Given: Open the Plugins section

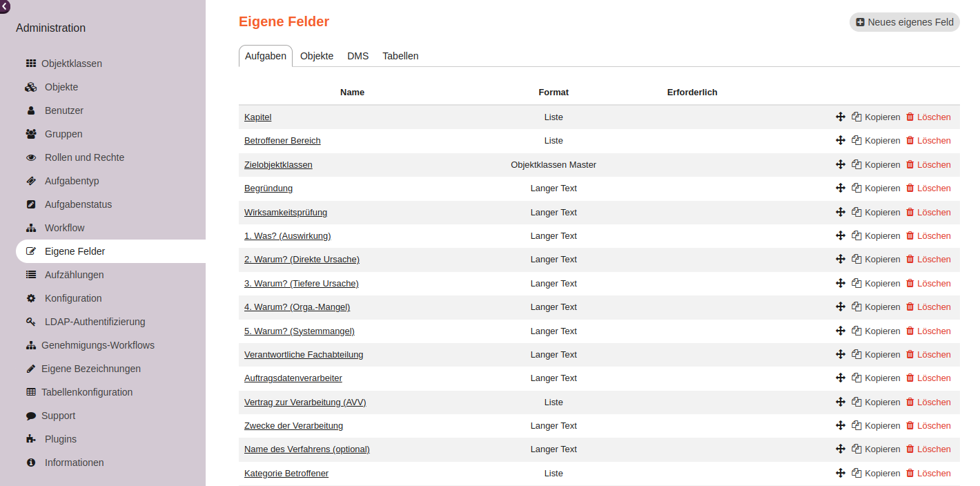Looking at the screenshot, I should [61, 438].
